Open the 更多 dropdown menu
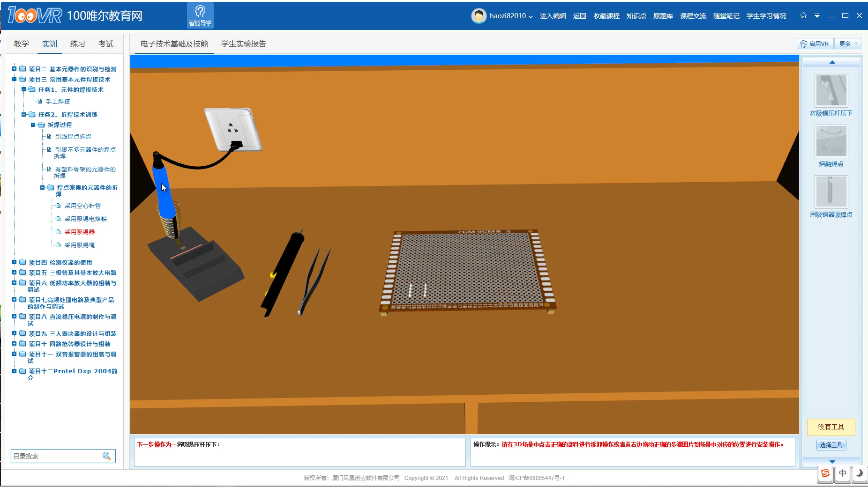 coord(848,44)
